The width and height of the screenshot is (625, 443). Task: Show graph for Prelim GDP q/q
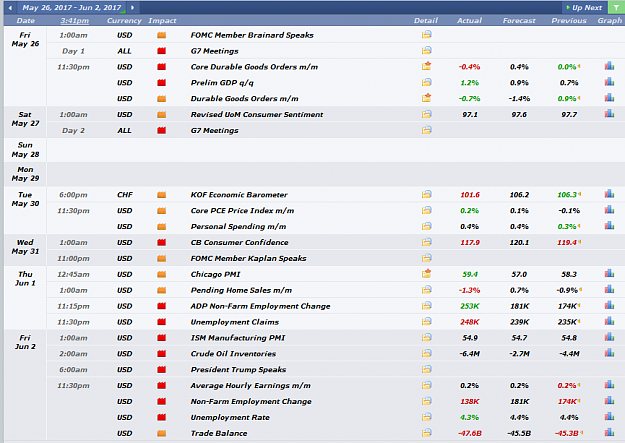pyautogui.click(x=609, y=82)
